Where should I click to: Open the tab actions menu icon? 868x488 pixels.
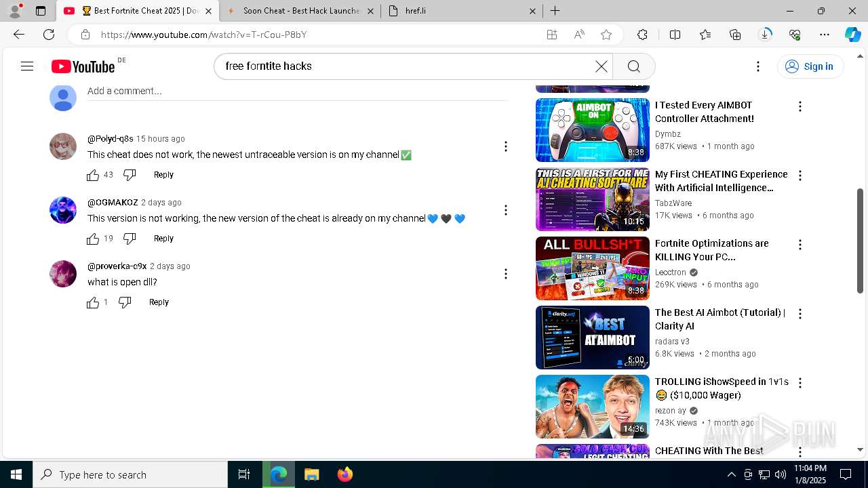coord(41,11)
